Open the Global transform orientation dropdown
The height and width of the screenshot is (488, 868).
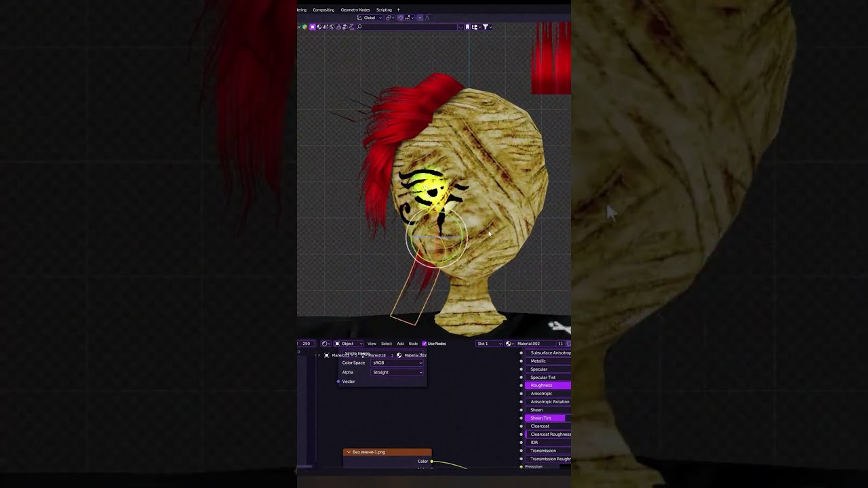click(370, 18)
